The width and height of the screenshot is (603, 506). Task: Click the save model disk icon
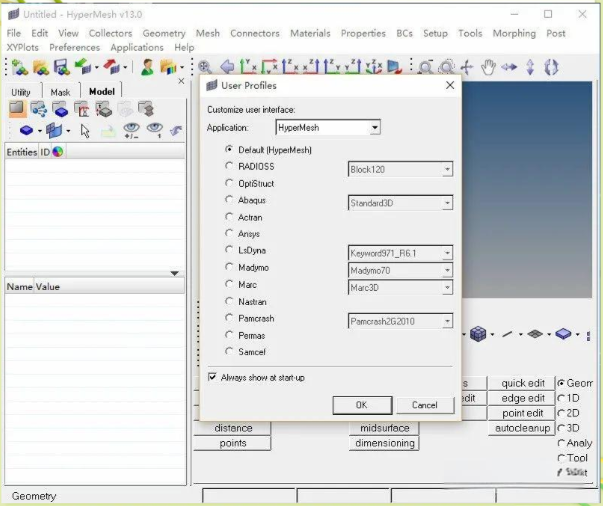click(x=62, y=67)
